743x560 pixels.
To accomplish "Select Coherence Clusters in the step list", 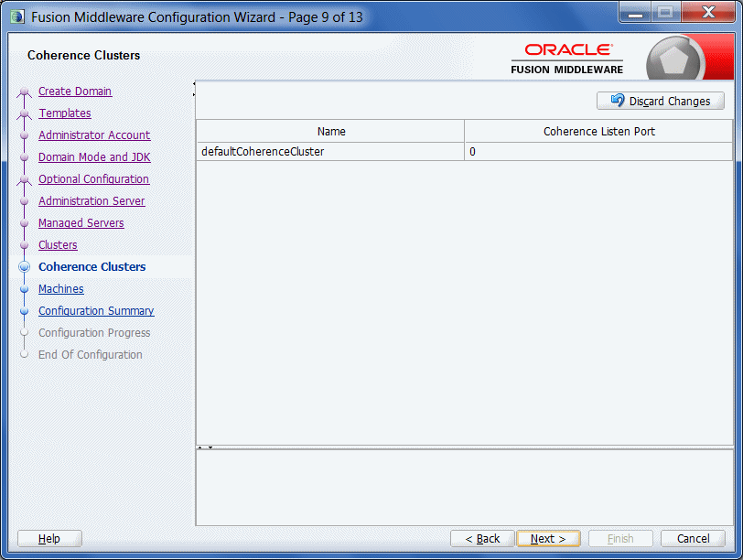I will click(x=92, y=267).
